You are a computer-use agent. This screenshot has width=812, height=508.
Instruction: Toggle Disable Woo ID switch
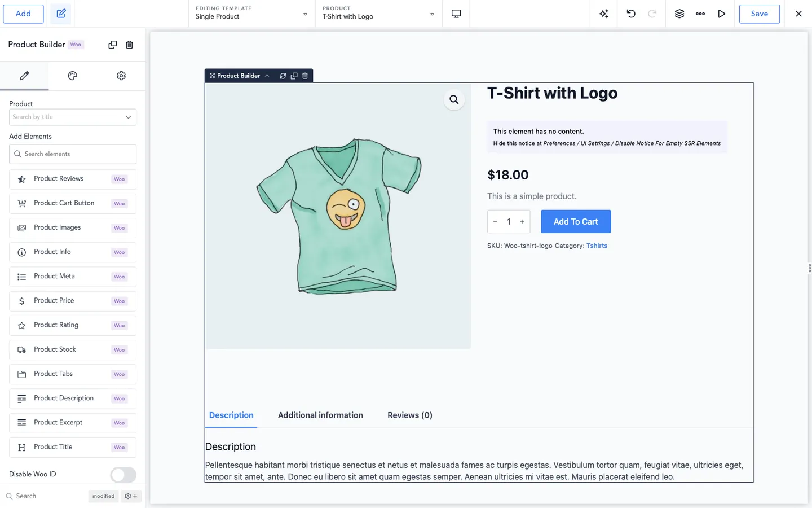coord(123,475)
